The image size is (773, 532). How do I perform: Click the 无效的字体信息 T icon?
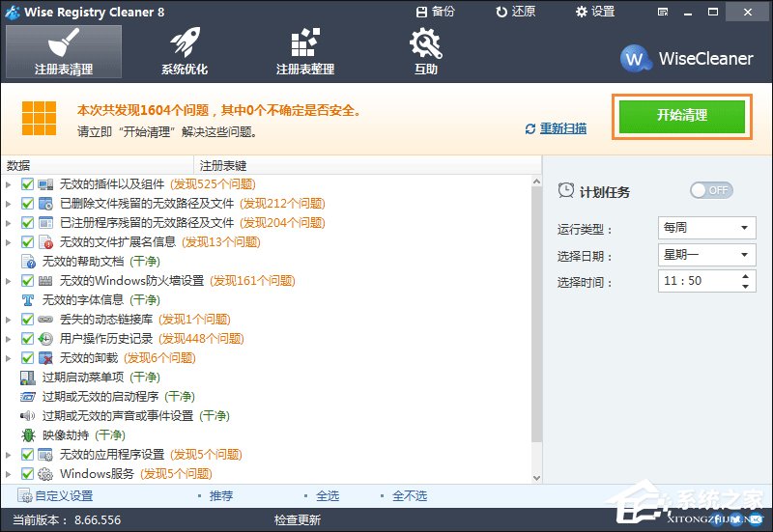[x=28, y=300]
